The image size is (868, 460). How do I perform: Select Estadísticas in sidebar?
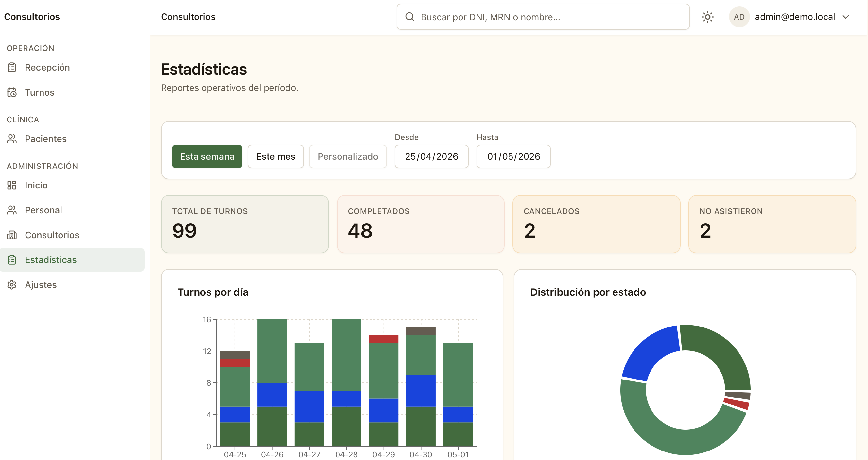click(72, 260)
